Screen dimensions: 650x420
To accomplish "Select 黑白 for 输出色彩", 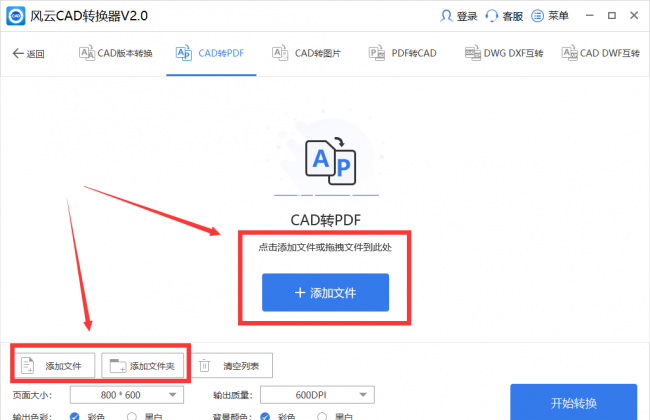I will pyautogui.click(x=132, y=416).
